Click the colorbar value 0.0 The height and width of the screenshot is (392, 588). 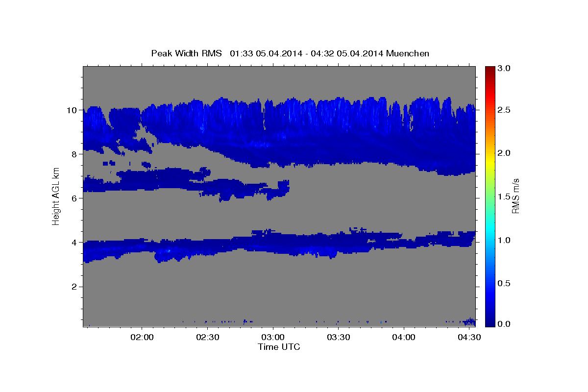[504, 324]
